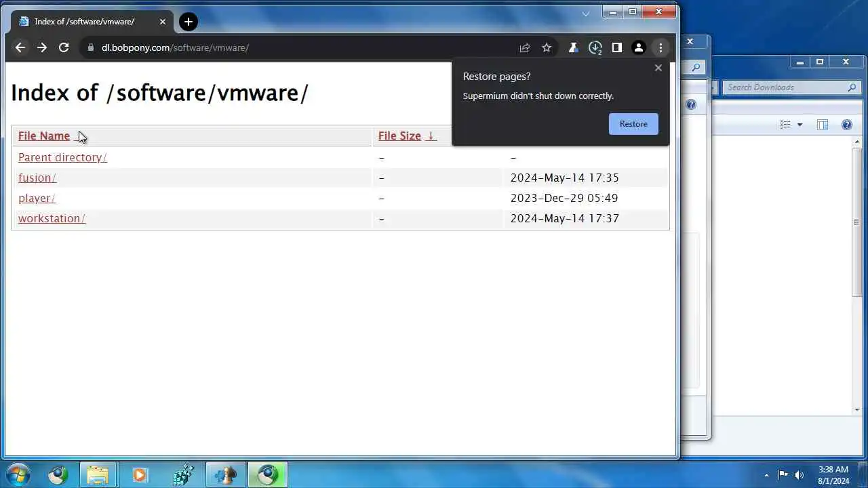
Task: Sort by File Name column header
Action: point(44,136)
